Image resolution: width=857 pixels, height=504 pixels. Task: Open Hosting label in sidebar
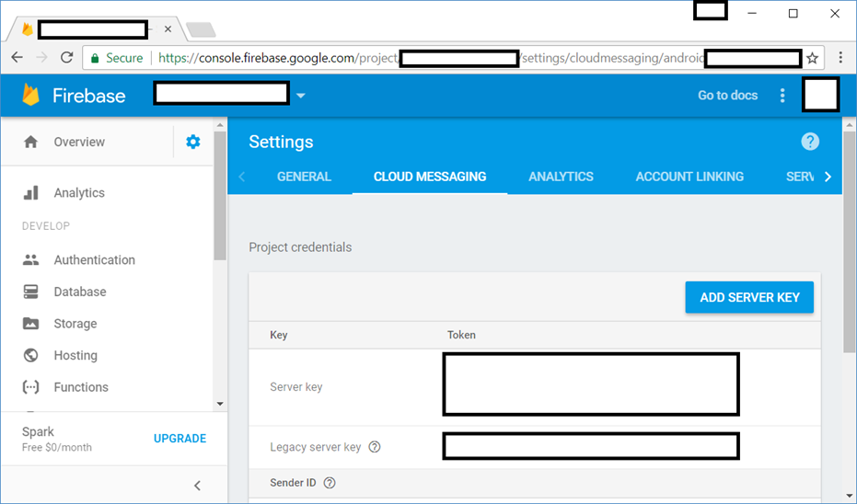tap(75, 356)
